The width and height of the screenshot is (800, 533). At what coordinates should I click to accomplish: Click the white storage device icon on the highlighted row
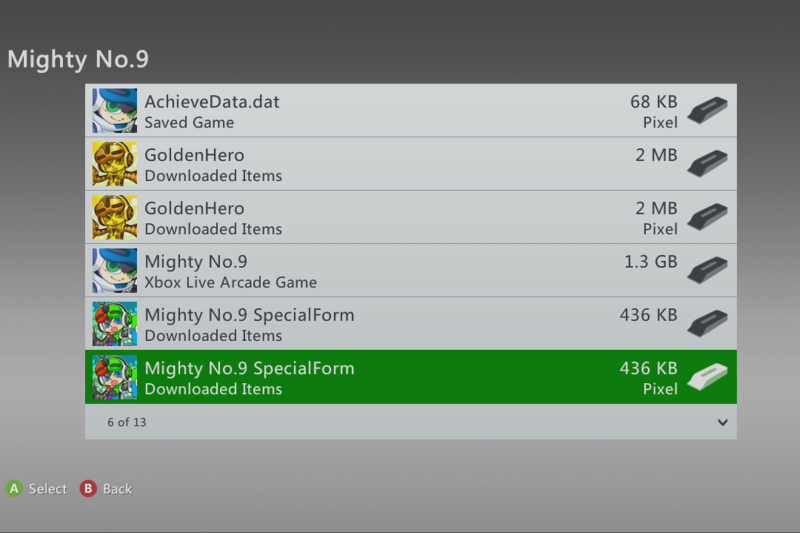[709, 377]
